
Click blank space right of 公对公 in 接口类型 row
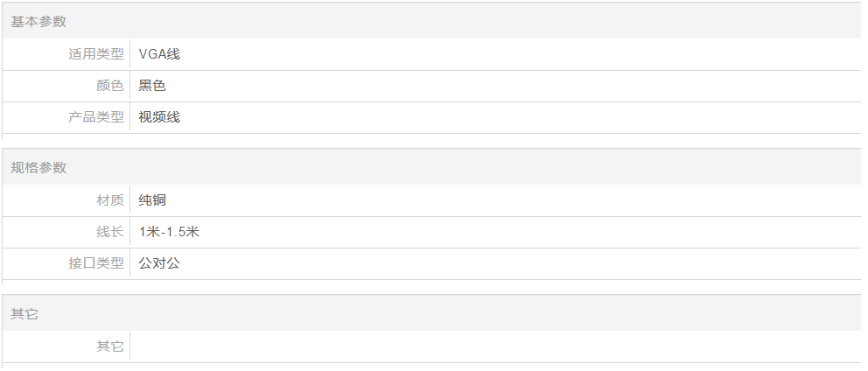click(x=490, y=263)
